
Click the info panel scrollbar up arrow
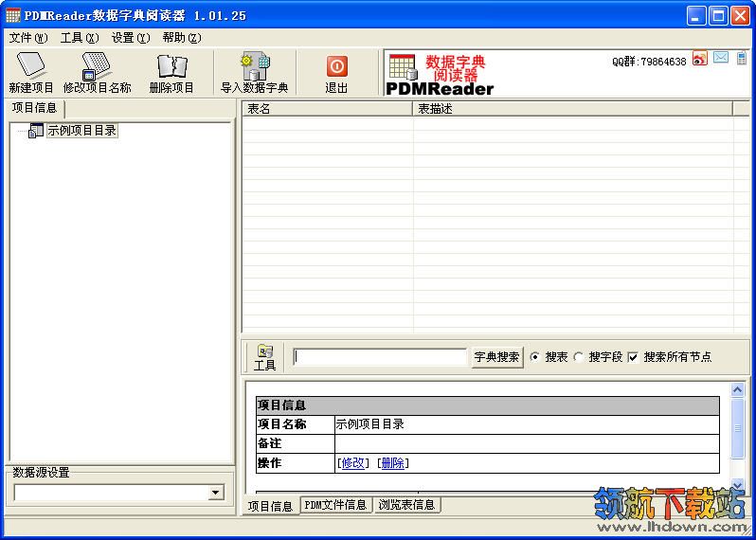(x=738, y=390)
